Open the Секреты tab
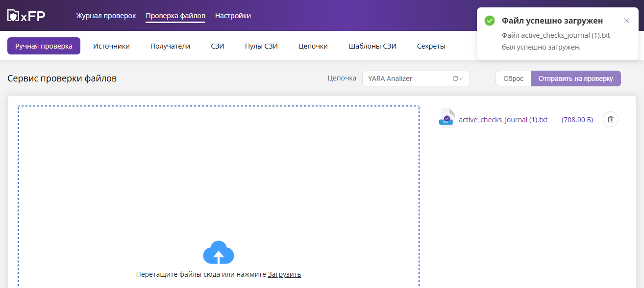Image resolution: width=644 pixels, height=288 pixels. click(431, 46)
